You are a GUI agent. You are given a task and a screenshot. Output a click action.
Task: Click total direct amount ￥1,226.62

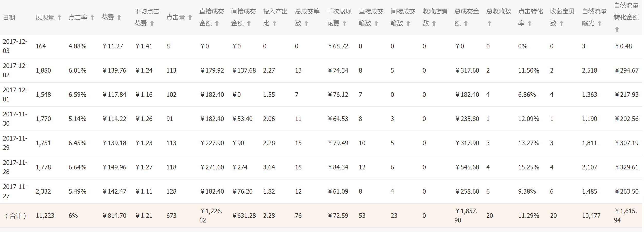pyautogui.click(x=211, y=216)
